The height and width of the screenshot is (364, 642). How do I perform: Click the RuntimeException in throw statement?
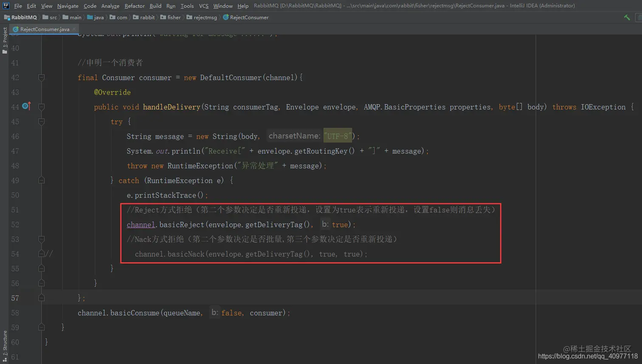(x=200, y=166)
